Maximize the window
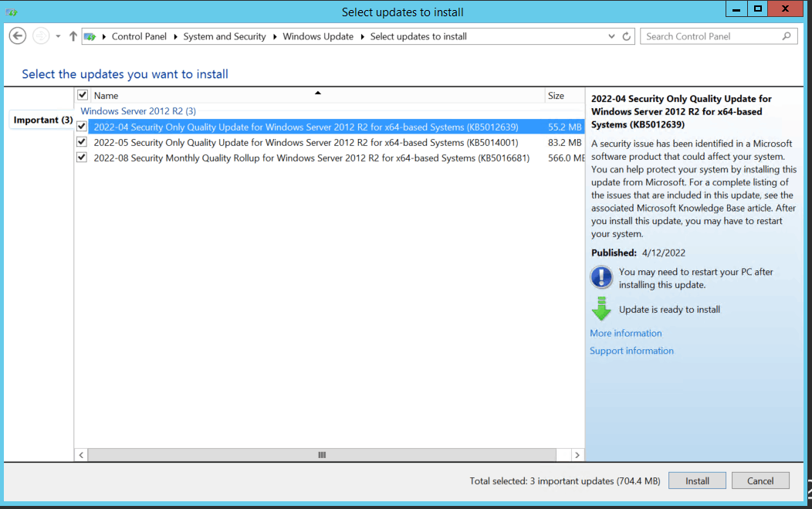Screen dimensions: 812x509 tap(758, 8)
